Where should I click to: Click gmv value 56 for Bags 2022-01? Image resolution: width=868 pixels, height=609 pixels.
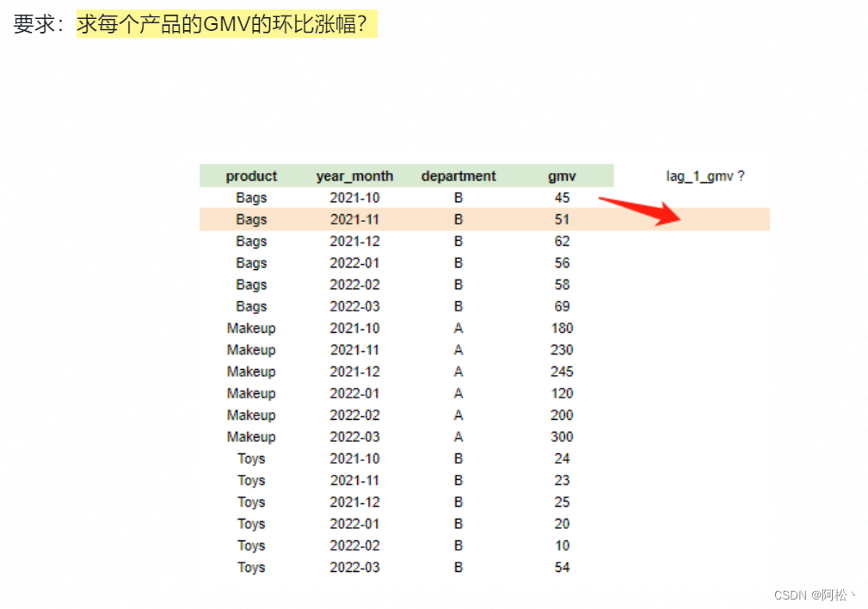[x=562, y=263]
